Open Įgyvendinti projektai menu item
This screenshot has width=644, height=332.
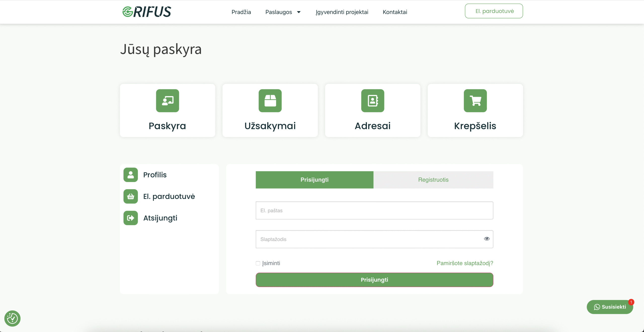[x=342, y=12]
